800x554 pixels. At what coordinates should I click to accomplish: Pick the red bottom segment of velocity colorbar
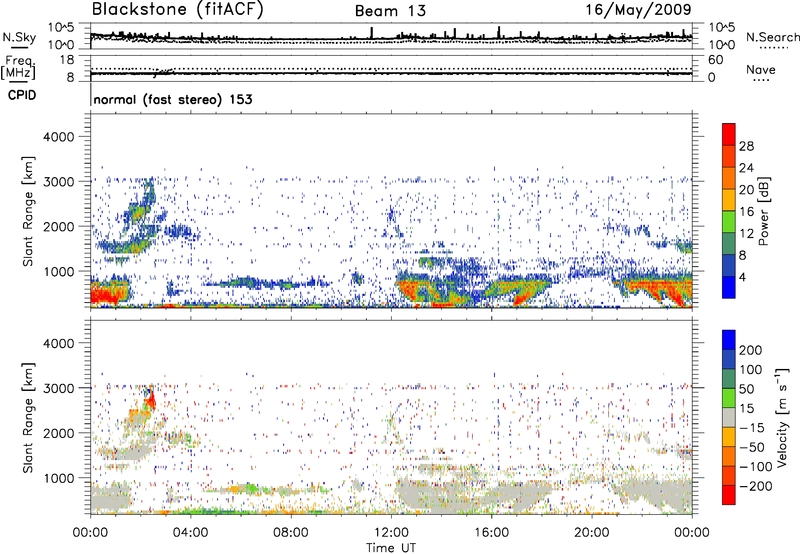(729, 495)
